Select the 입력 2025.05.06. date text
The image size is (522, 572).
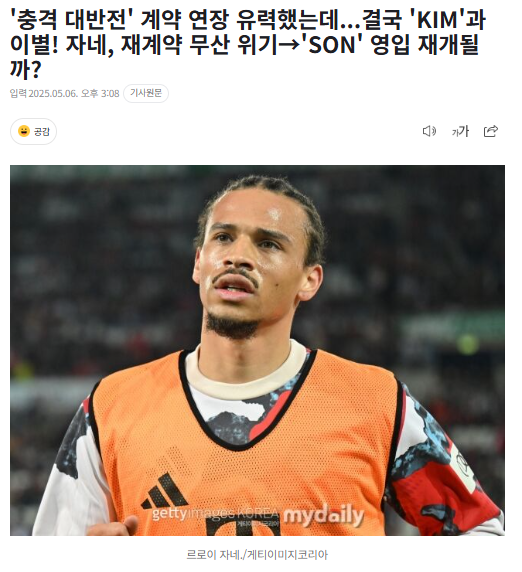(44, 93)
